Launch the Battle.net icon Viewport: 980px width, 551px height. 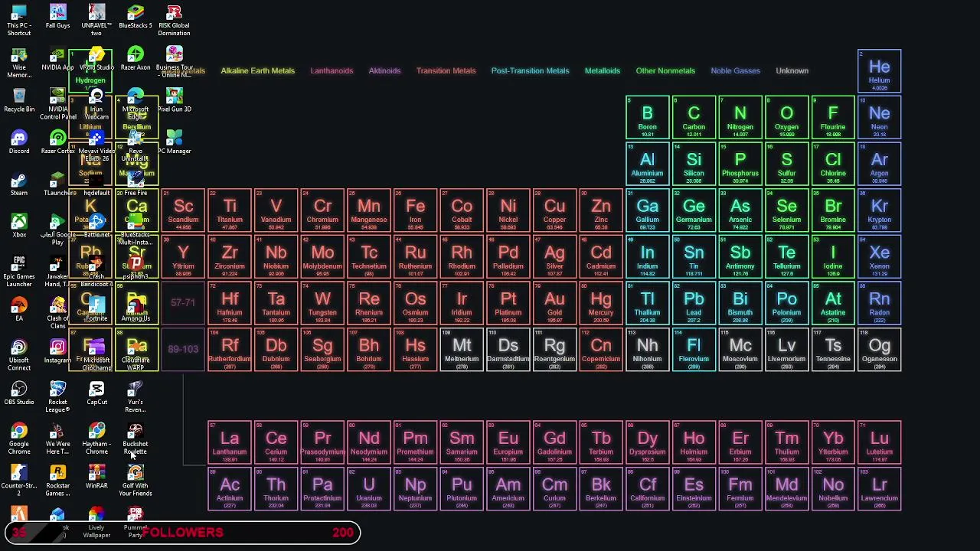(96, 226)
